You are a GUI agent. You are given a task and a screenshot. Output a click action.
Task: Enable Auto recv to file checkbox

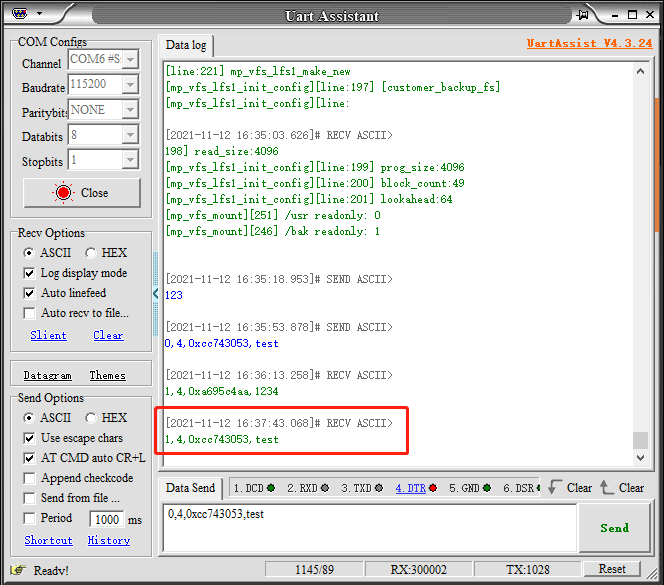29,313
